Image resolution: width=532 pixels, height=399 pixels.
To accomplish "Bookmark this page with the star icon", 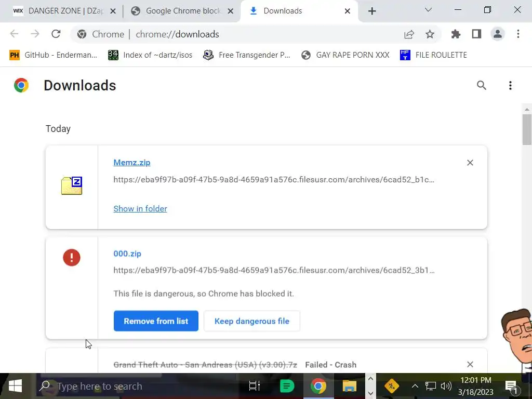I will click(x=430, y=34).
